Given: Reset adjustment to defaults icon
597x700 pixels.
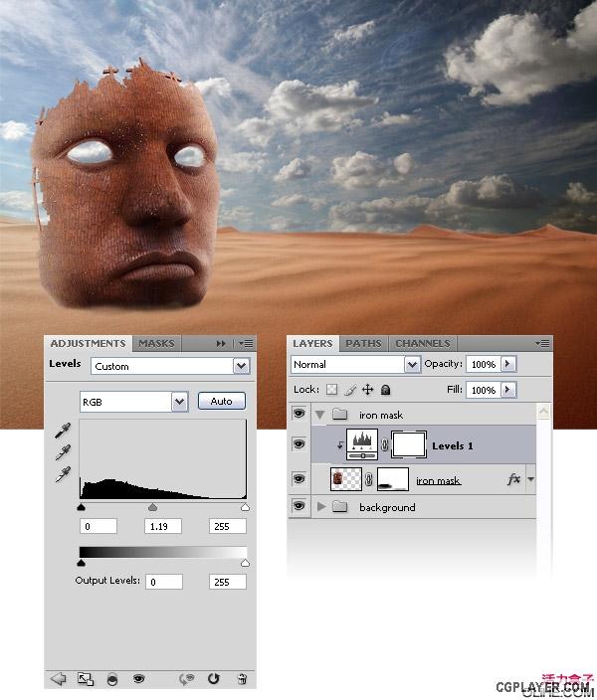Looking at the screenshot, I should click(214, 678).
